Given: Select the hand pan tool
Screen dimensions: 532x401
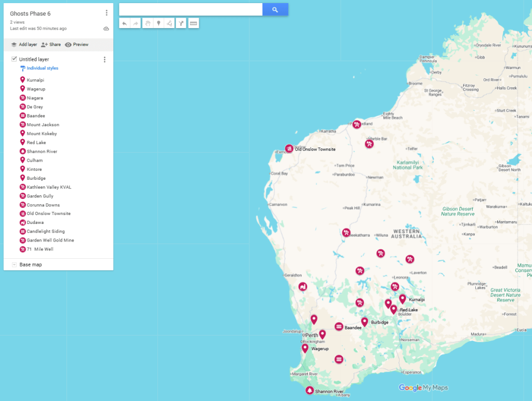Looking at the screenshot, I should point(148,23).
